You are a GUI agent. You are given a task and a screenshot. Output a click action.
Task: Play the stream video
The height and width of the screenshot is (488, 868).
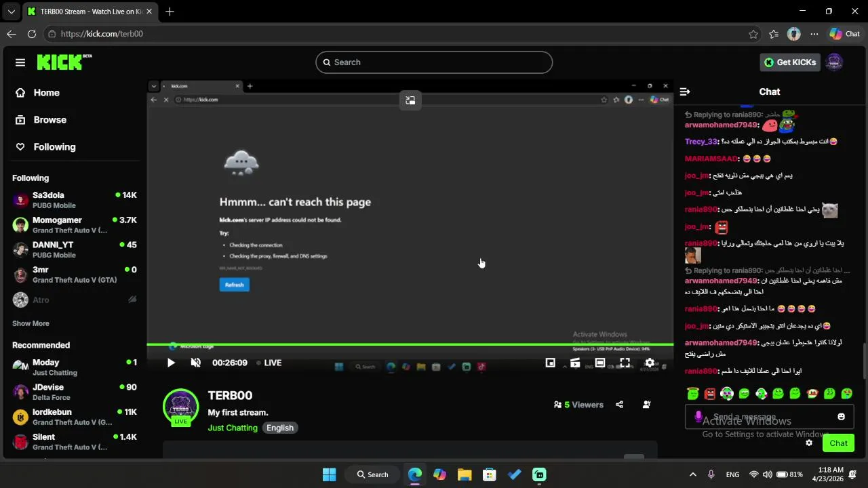coord(171,363)
